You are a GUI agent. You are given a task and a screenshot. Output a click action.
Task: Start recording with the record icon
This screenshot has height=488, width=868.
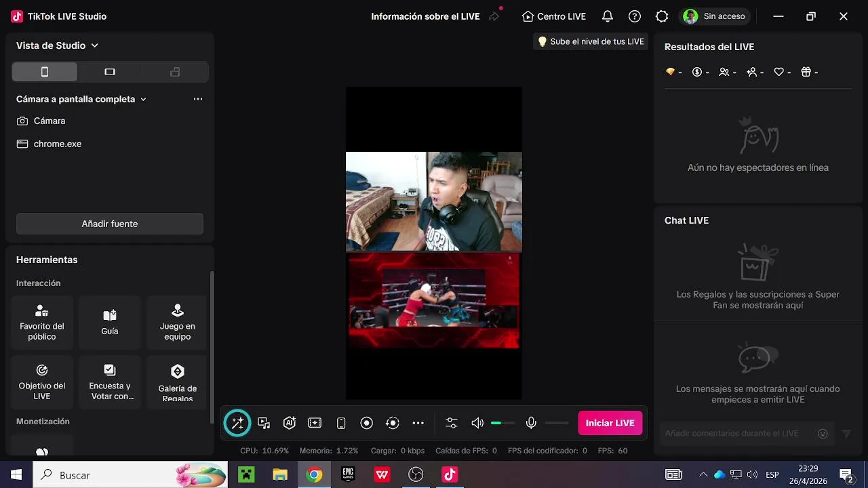(367, 423)
